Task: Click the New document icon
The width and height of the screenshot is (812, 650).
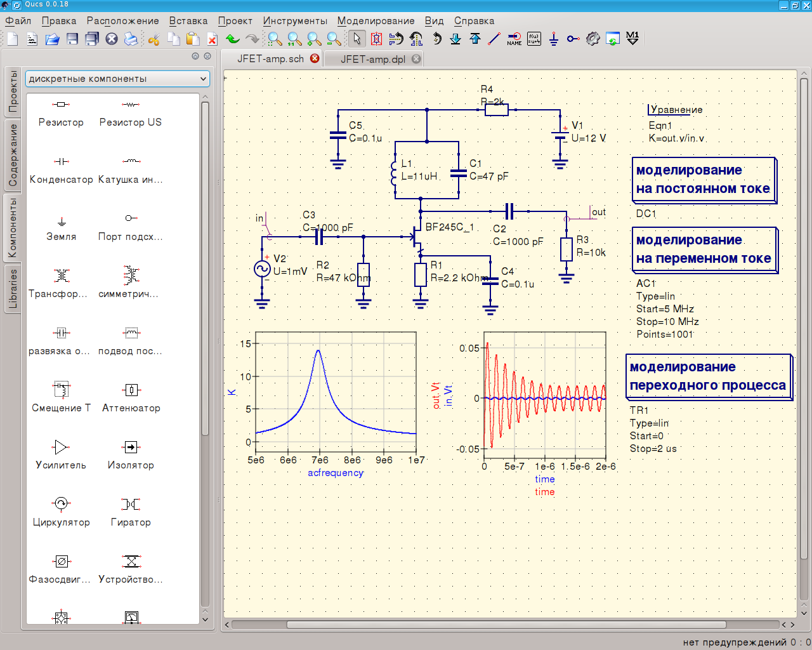Action: [12, 39]
